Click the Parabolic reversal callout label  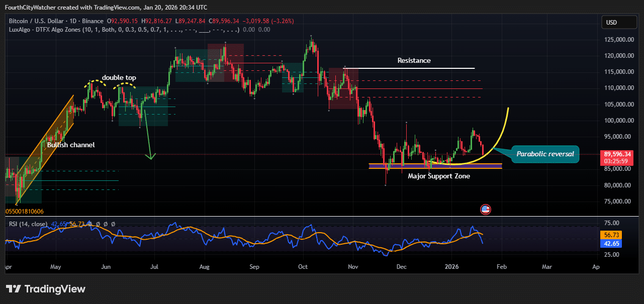point(545,154)
